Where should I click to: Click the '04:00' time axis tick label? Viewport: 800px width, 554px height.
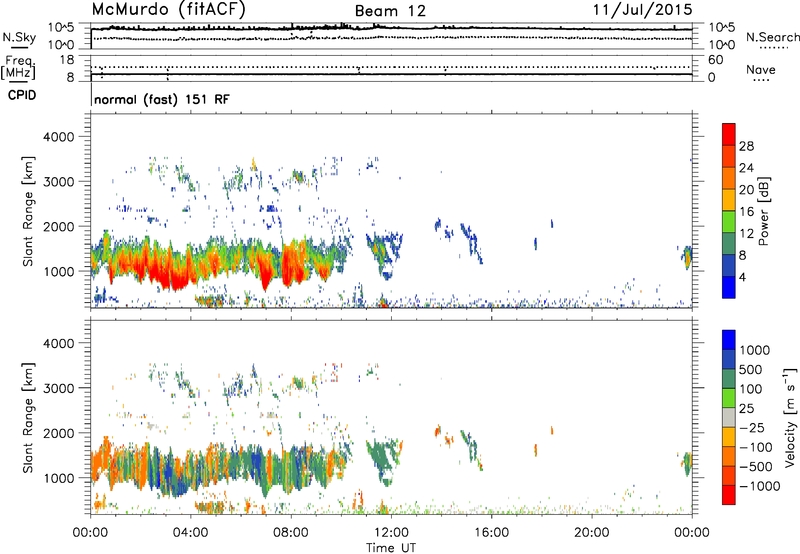coord(191,533)
